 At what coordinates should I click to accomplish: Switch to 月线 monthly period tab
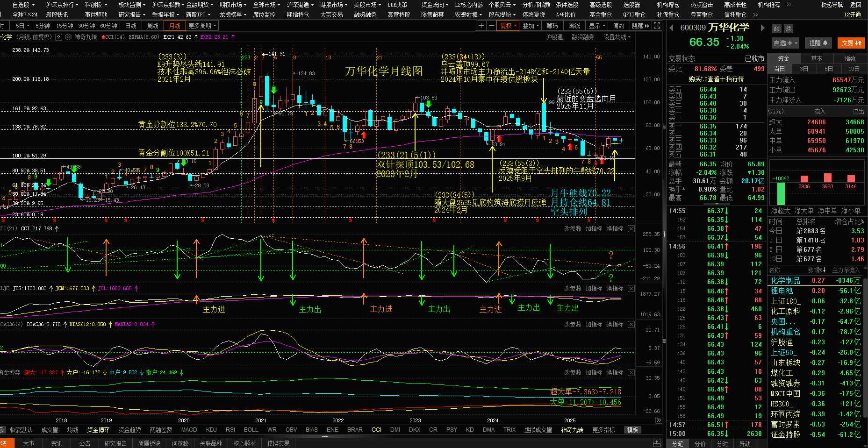pyautogui.click(x=174, y=26)
